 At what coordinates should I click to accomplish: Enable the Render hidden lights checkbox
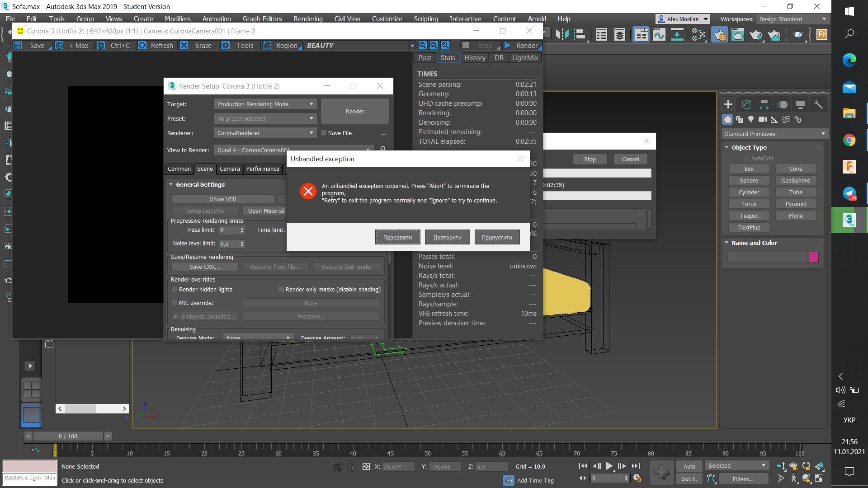click(x=175, y=289)
